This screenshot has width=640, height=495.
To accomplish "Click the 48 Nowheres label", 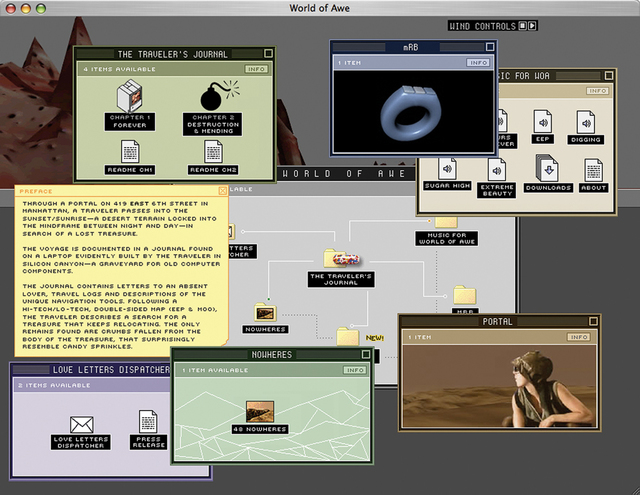I will click(260, 429).
